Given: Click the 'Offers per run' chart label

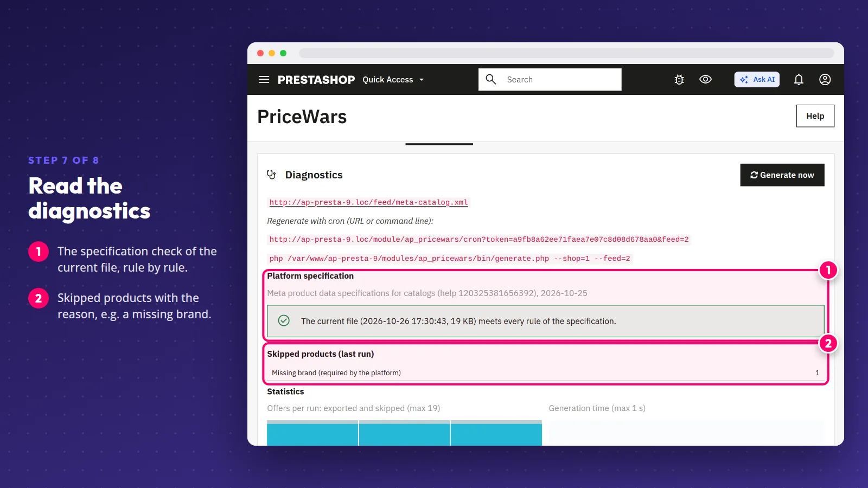Looking at the screenshot, I should (x=354, y=408).
